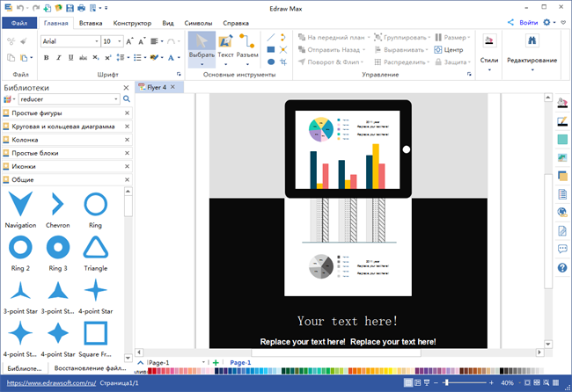The image size is (572, 392).
Task: Pick the line drawing tool
Action: (x=271, y=37)
